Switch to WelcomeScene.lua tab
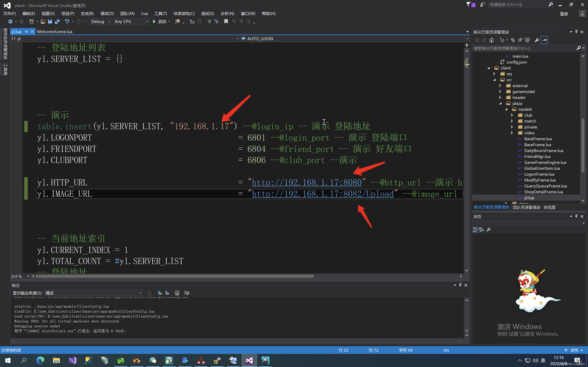 click(54, 32)
